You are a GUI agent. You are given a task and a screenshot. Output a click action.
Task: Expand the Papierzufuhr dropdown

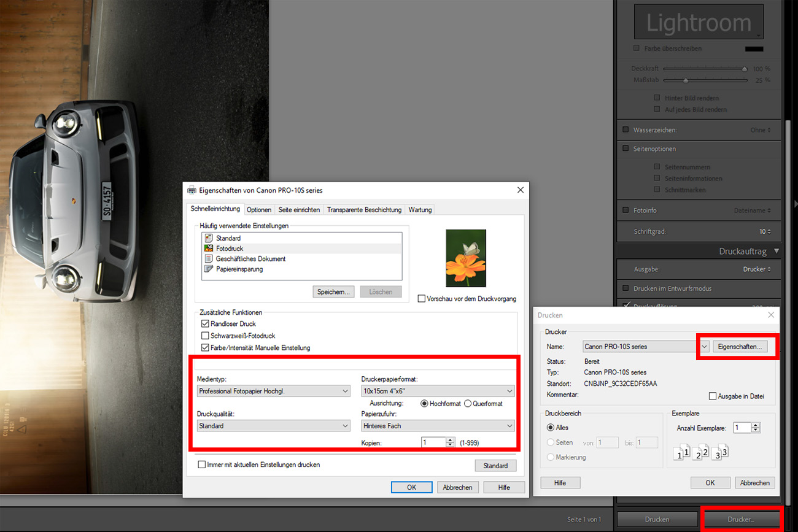tap(438, 426)
